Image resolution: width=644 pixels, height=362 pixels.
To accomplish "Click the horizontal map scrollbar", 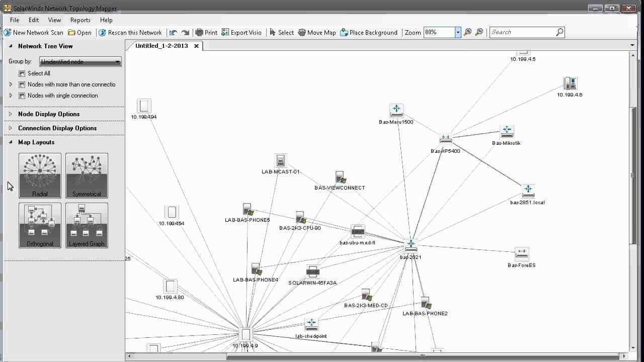I will (x=423, y=356).
